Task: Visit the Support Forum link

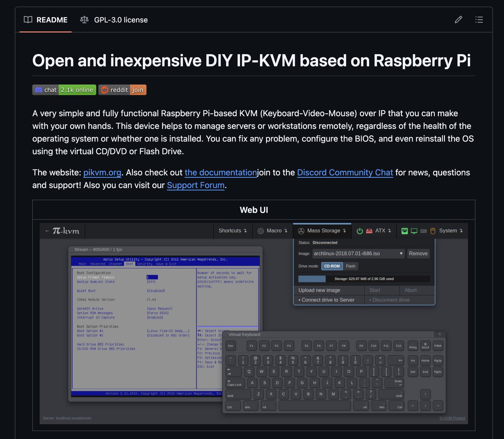Action: 196,185
